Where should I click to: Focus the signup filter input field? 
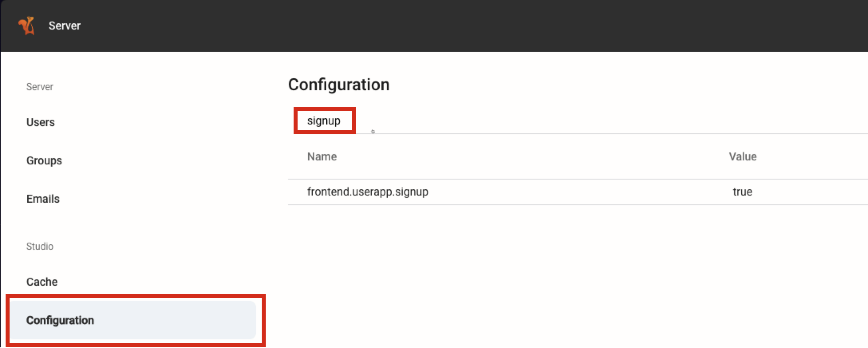click(324, 121)
